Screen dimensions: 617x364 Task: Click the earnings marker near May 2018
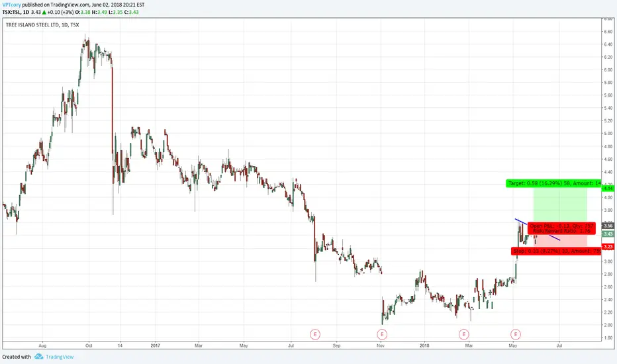click(x=516, y=334)
